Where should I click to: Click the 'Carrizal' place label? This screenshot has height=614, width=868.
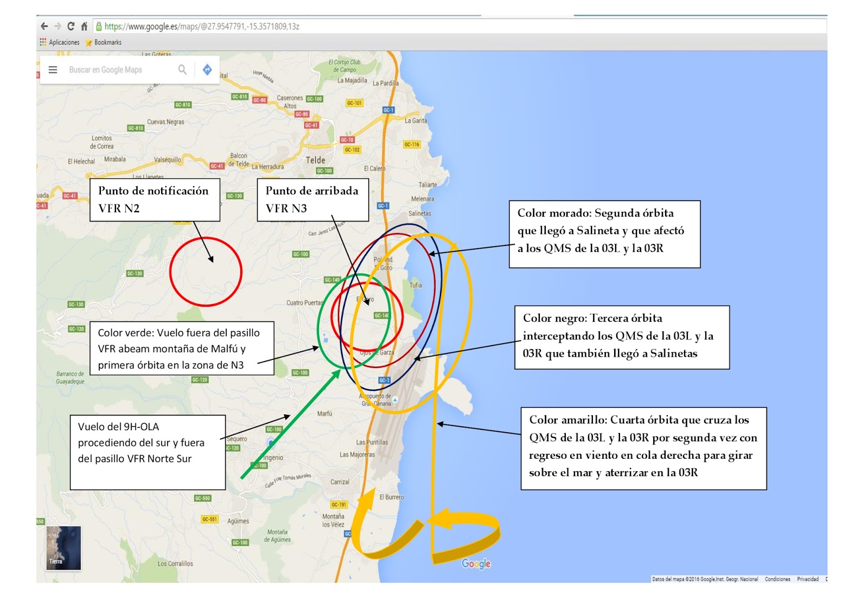(x=340, y=482)
